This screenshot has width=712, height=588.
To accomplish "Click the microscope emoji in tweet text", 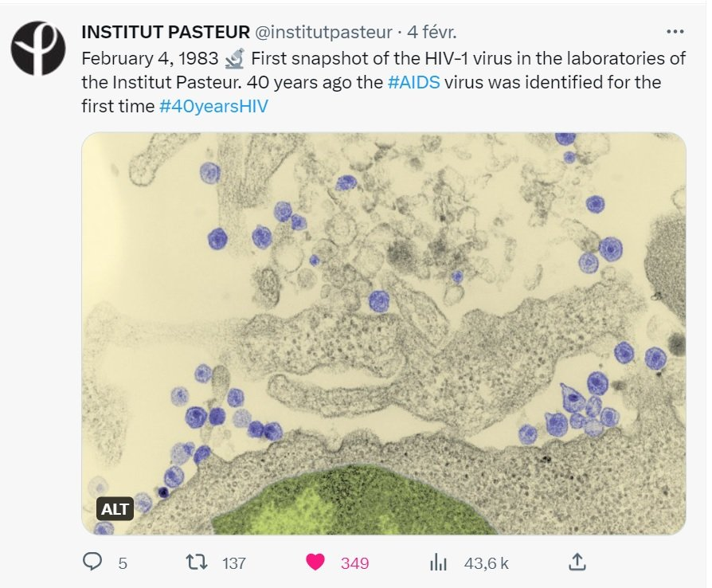I will [236, 59].
